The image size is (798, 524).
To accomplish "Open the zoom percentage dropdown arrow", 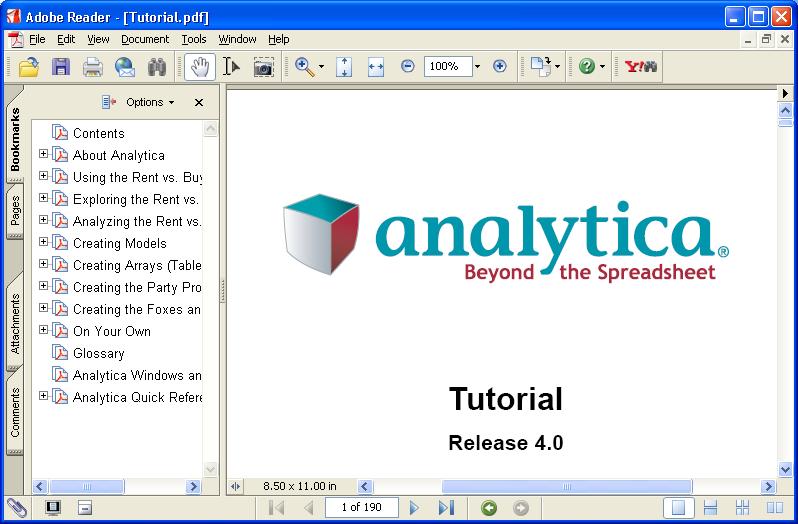I will [x=477, y=67].
